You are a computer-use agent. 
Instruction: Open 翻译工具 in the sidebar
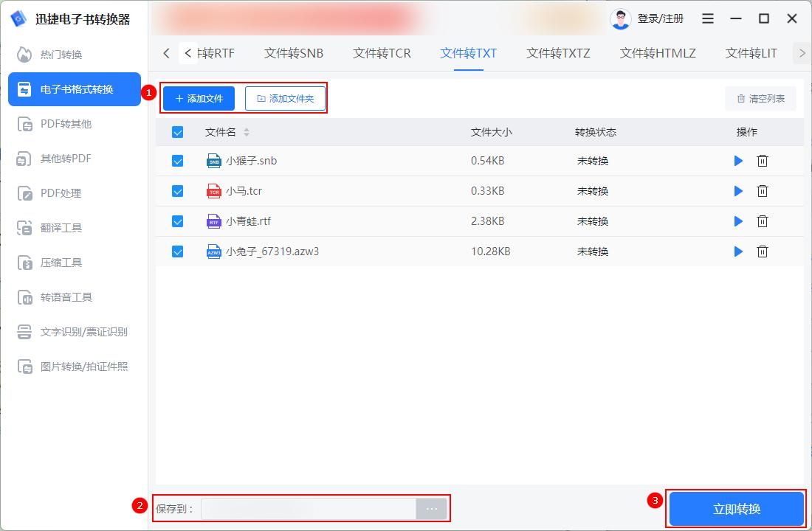75,228
